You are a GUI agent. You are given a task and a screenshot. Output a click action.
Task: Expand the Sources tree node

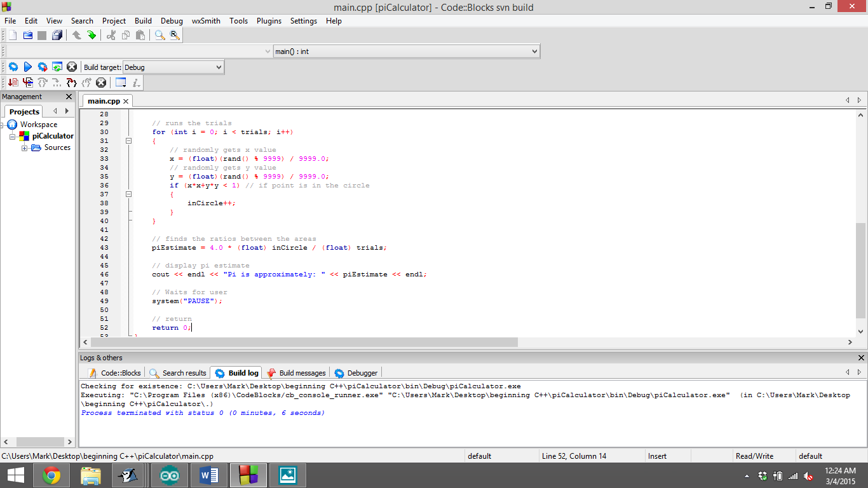click(x=24, y=147)
